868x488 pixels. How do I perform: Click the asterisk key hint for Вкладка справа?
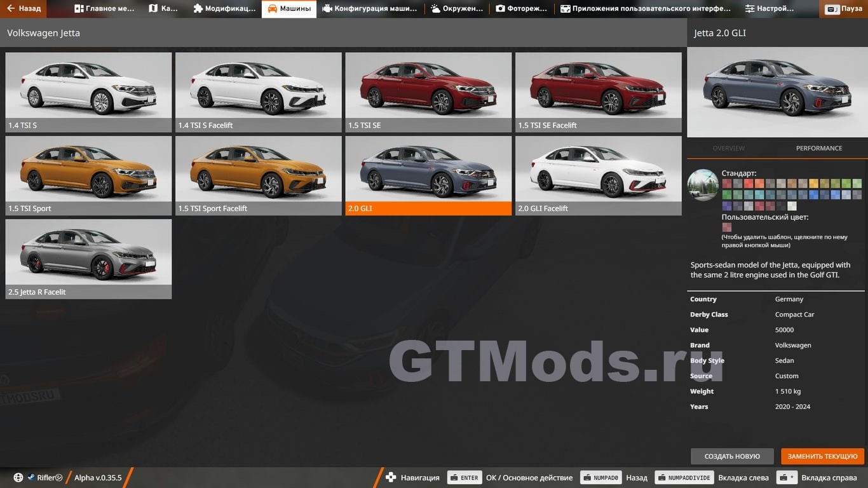click(x=787, y=478)
